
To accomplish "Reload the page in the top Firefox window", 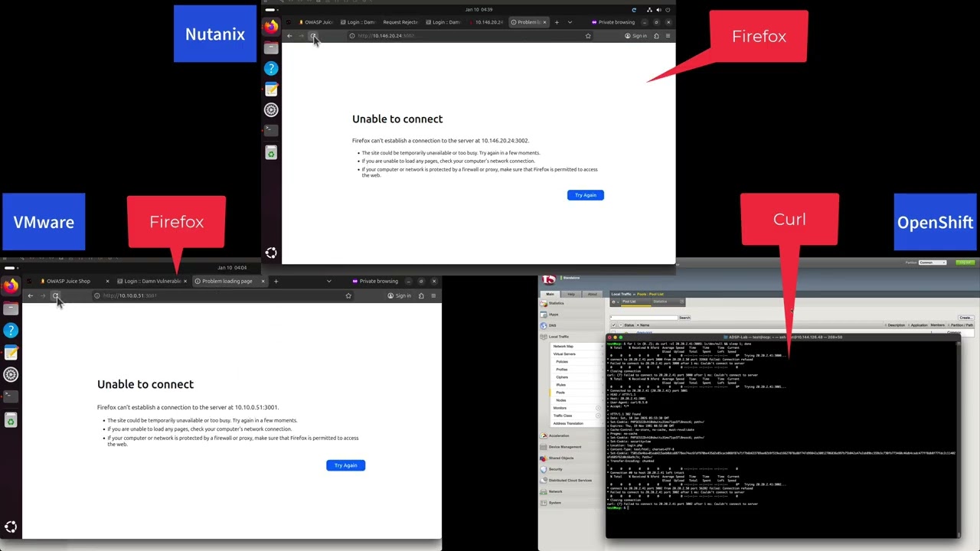I will 313,36.
